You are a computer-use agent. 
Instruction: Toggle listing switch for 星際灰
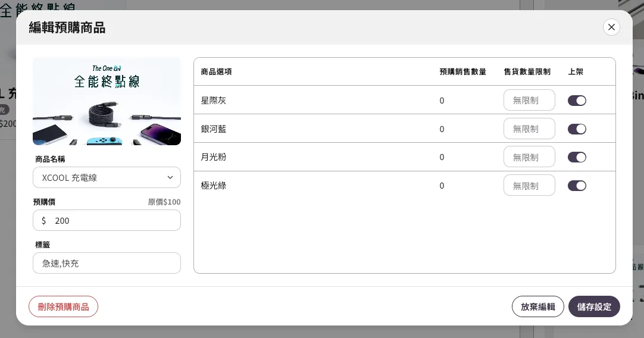577,101
